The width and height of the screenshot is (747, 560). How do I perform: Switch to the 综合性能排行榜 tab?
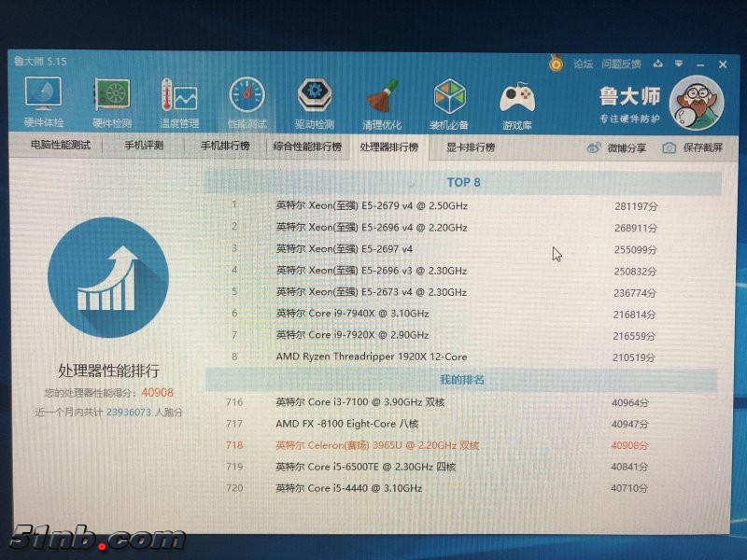point(307,147)
